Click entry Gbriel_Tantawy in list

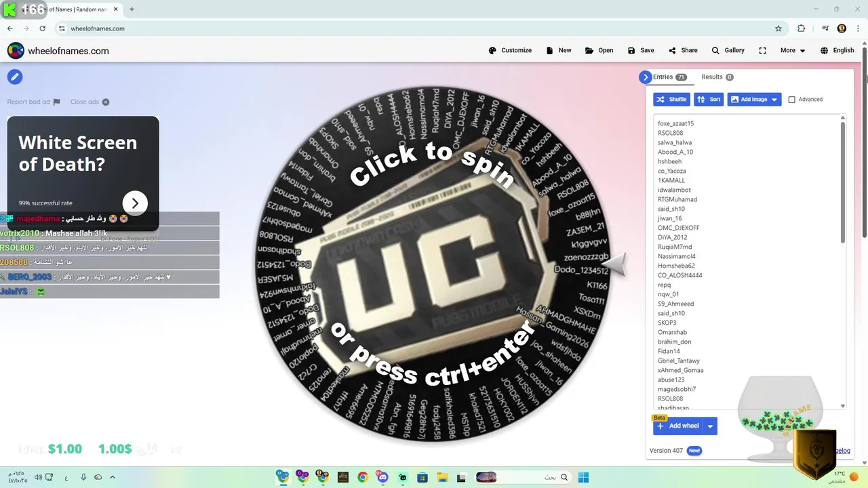[x=679, y=361]
